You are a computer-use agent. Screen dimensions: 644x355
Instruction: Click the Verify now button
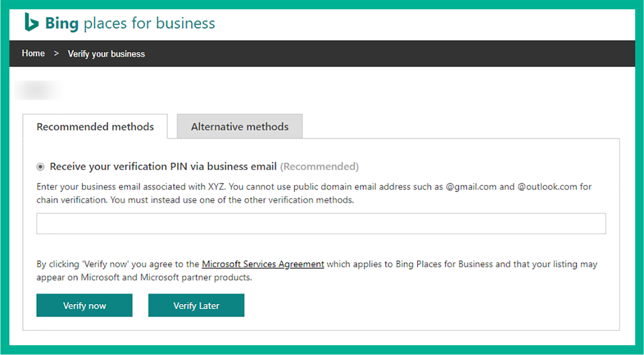(x=85, y=305)
